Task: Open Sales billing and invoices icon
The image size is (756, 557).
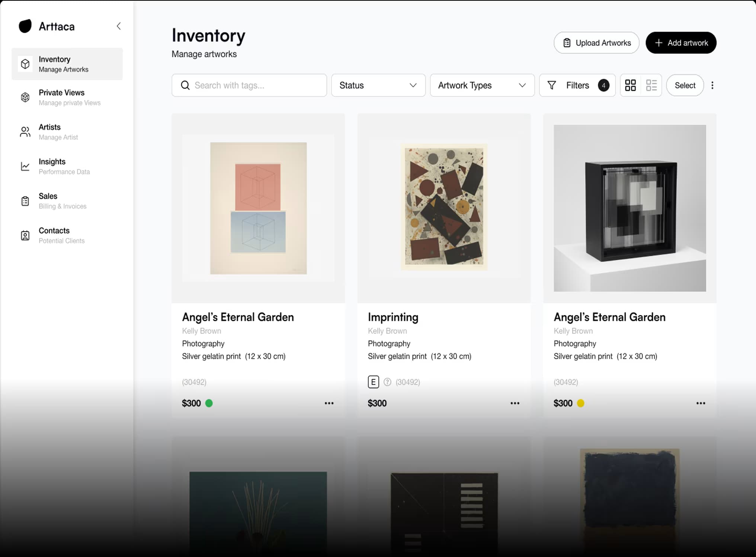Action: [25, 201]
